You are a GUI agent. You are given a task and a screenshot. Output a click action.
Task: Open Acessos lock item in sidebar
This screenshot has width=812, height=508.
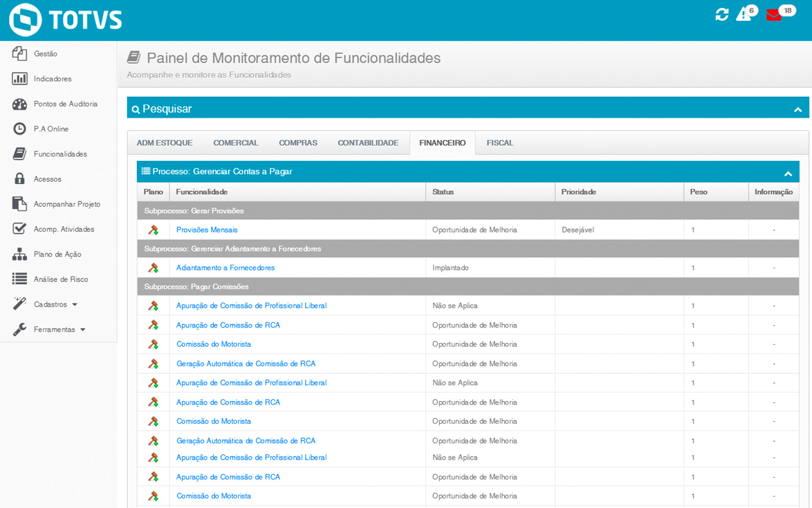point(47,179)
